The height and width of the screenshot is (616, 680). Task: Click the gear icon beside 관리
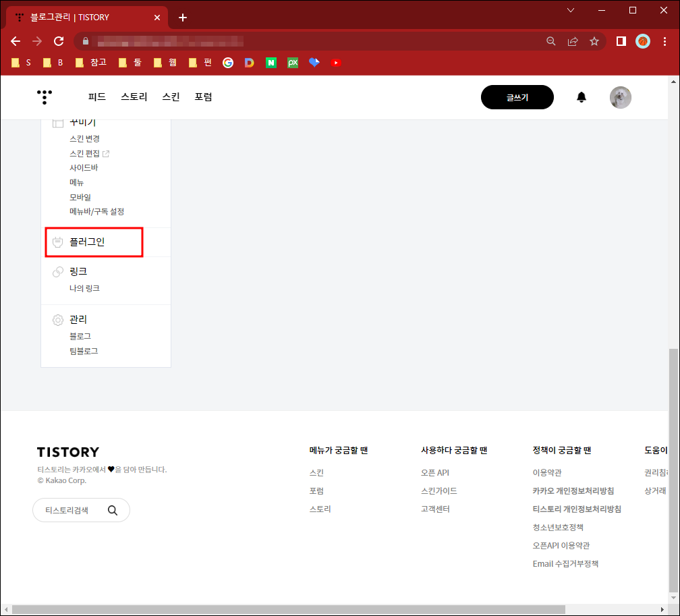pyautogui.click(x=57, y=319)
